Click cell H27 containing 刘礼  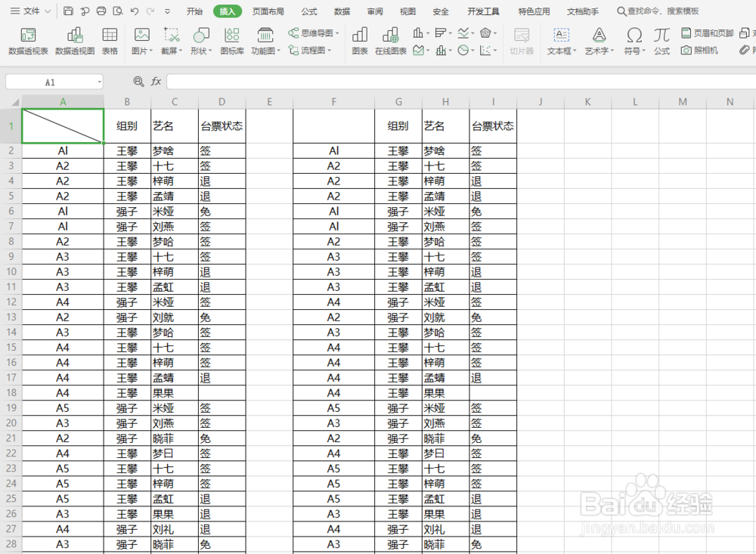pyautogui.click(x=445, y=529)
